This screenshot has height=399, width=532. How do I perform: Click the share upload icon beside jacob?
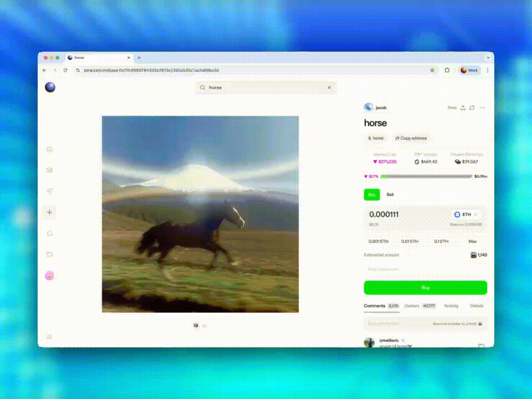[463, 108]
